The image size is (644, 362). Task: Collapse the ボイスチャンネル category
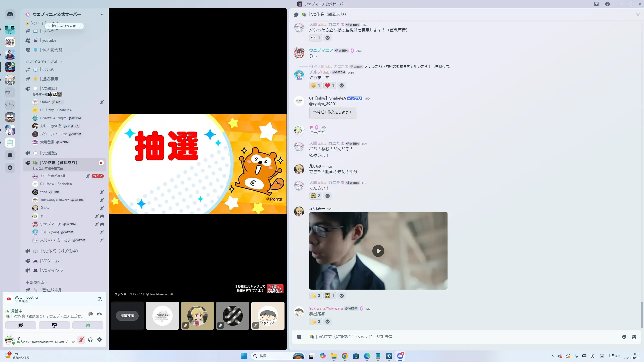[44, 62]
